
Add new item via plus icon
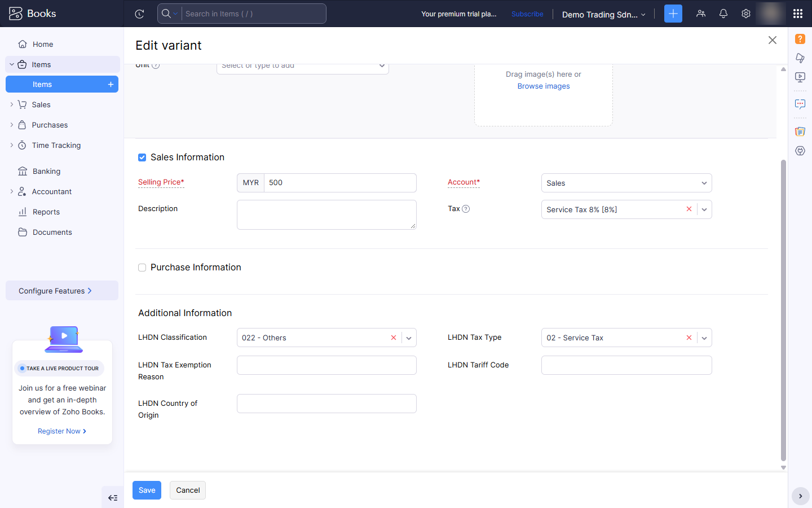pos(111,84)
